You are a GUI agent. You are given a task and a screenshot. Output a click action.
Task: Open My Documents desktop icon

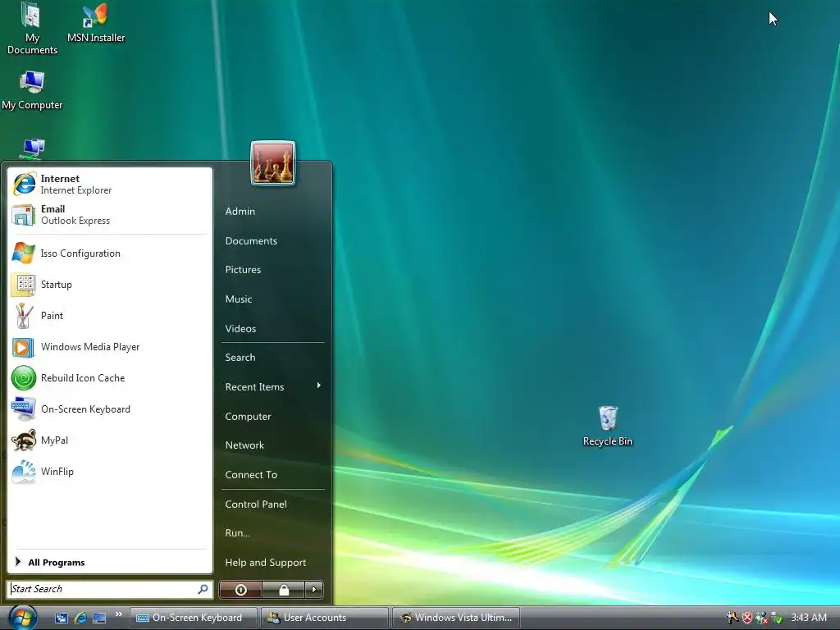tap(32, 29)
